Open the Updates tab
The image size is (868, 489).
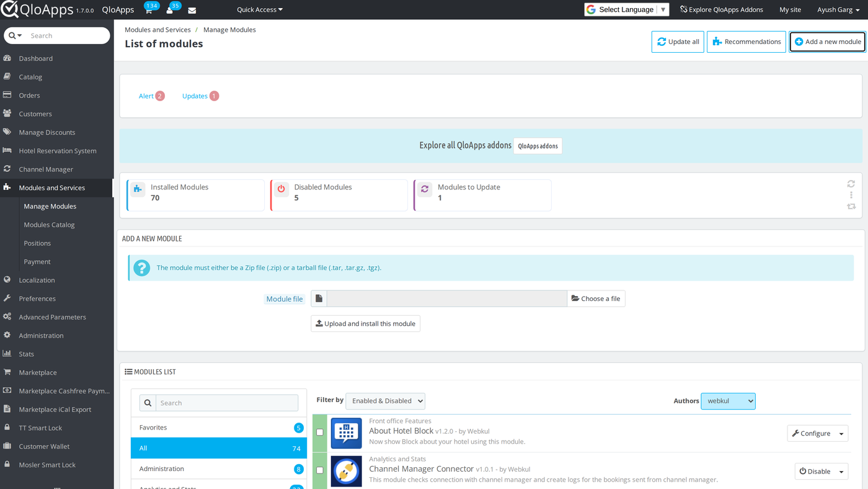[200, 96]
